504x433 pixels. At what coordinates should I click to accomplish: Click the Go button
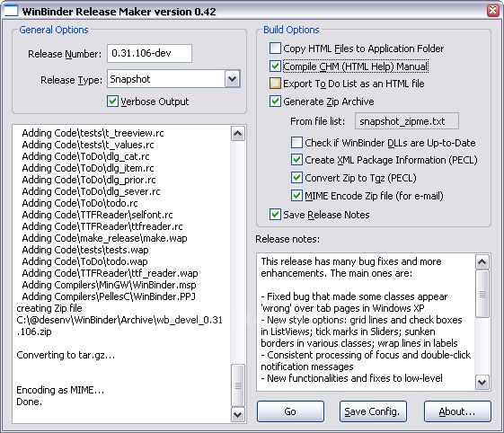(x=290, y=411)
